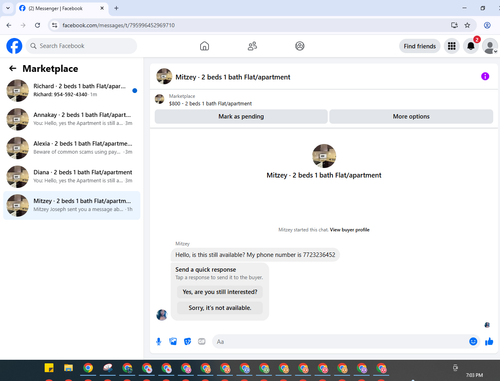Select the Mitzey conversation in the list
Screen dimensions: 500x381
[x=72, y=205]
